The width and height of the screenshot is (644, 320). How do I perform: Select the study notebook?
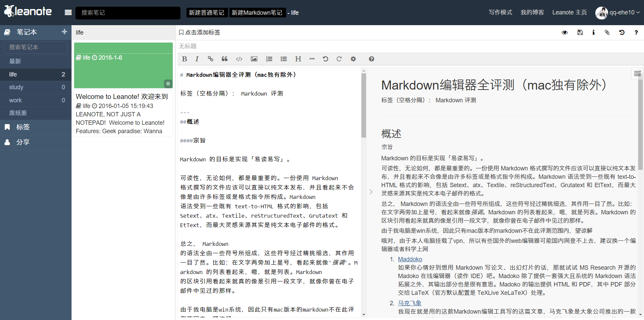(36, 87)
